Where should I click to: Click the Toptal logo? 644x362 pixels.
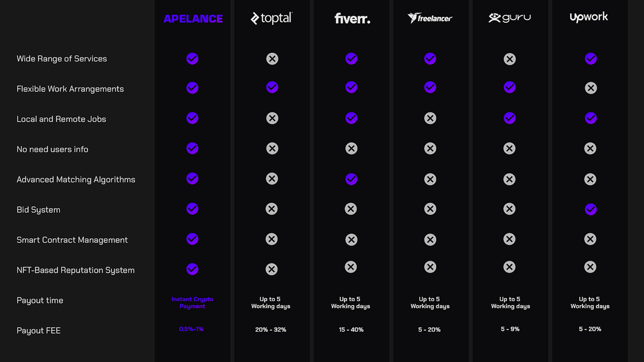[x=271, y=18]
